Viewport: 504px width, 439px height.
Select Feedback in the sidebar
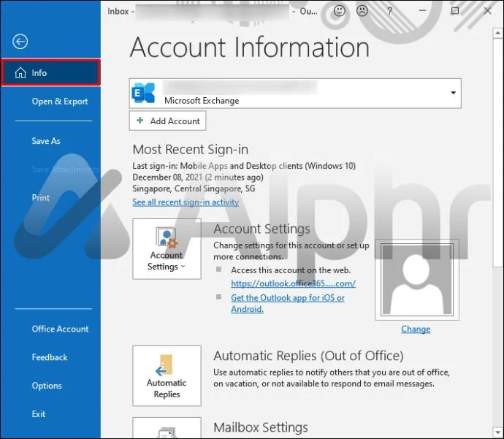click(x=50, y=357)
